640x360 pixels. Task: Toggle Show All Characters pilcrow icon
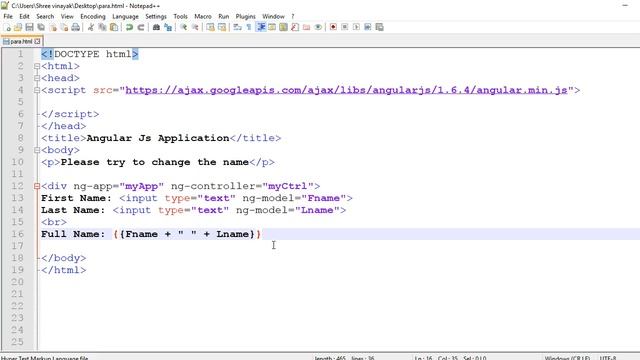click(249, 27)
